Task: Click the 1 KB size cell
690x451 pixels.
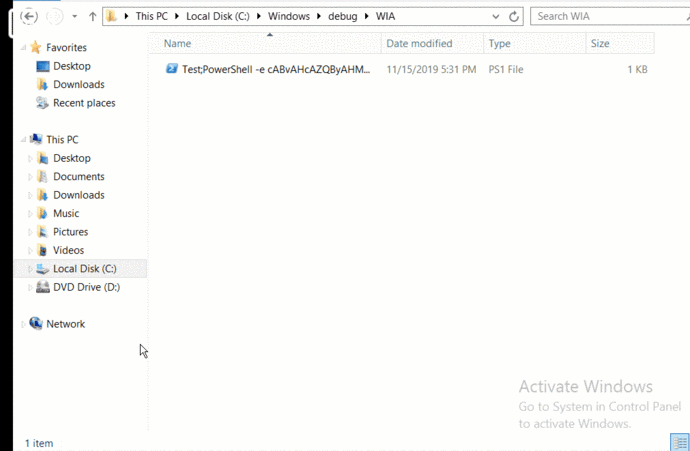Action: tap(637, 70)
